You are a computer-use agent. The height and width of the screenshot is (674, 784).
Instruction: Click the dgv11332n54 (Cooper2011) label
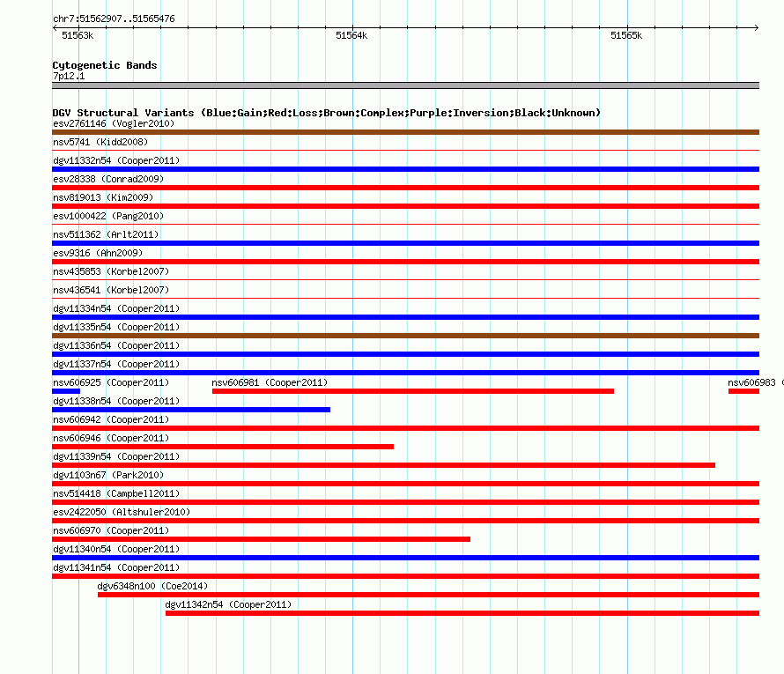(x=116, y=160)
